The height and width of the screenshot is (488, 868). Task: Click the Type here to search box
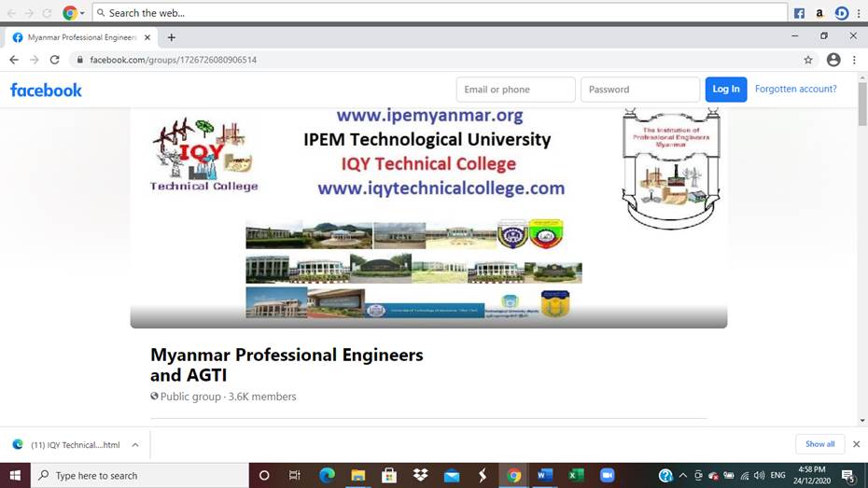tap(139, 475)
